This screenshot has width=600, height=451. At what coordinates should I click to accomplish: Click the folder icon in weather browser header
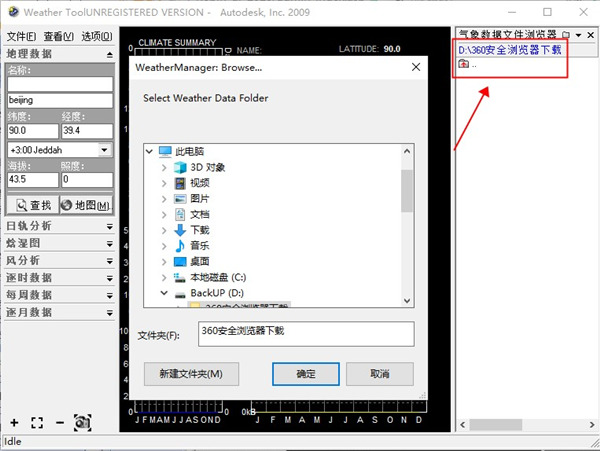click(565, 35)
